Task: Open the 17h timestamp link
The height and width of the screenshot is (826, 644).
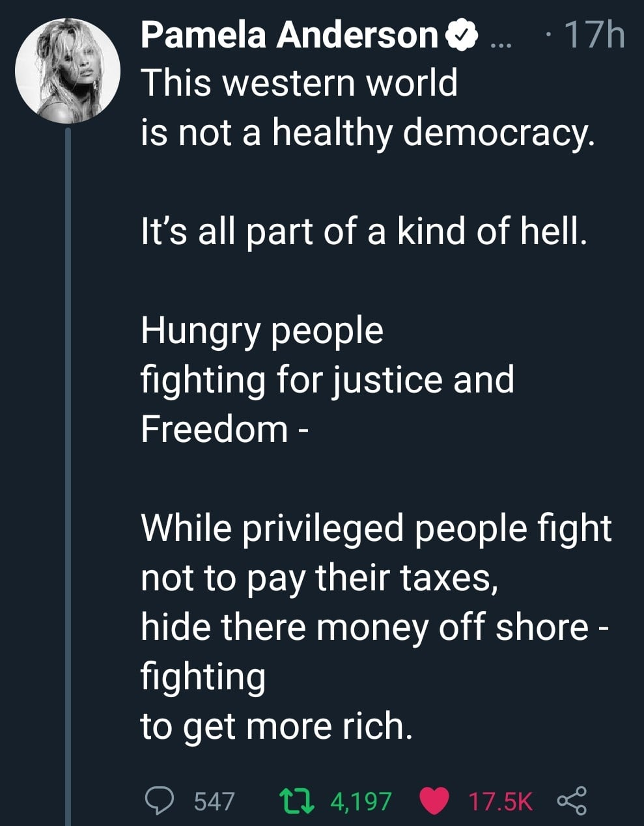Action: click(x=595, y=35)
